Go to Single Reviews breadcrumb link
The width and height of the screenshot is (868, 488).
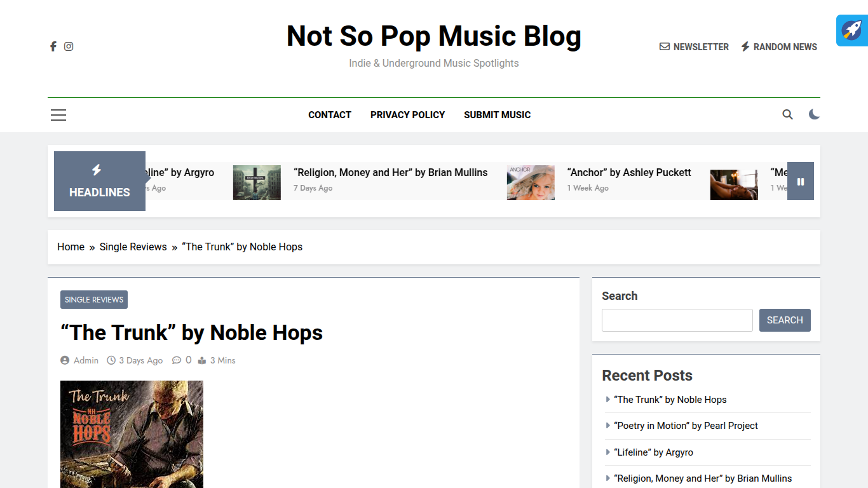point(133,247)
